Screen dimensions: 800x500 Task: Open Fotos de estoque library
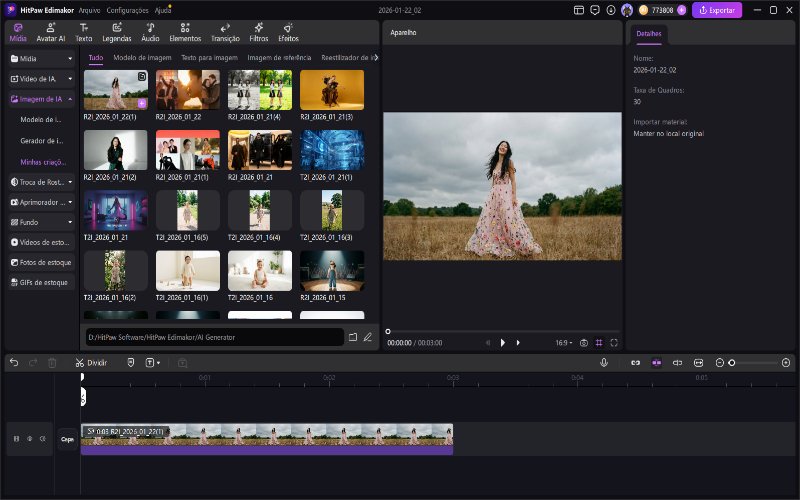pos(41,262)
